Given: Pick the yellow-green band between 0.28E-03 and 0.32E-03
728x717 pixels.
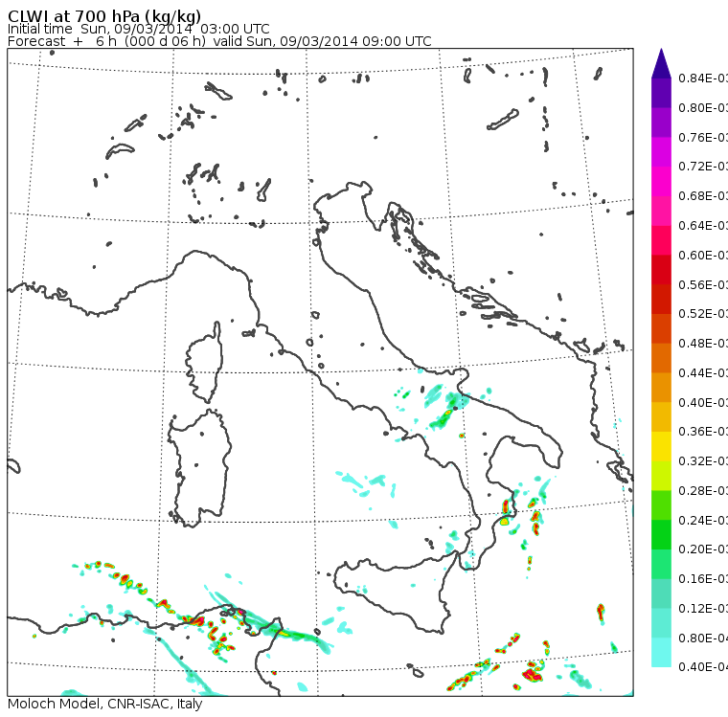Looking at the screenshot, I should coord(661,476).
